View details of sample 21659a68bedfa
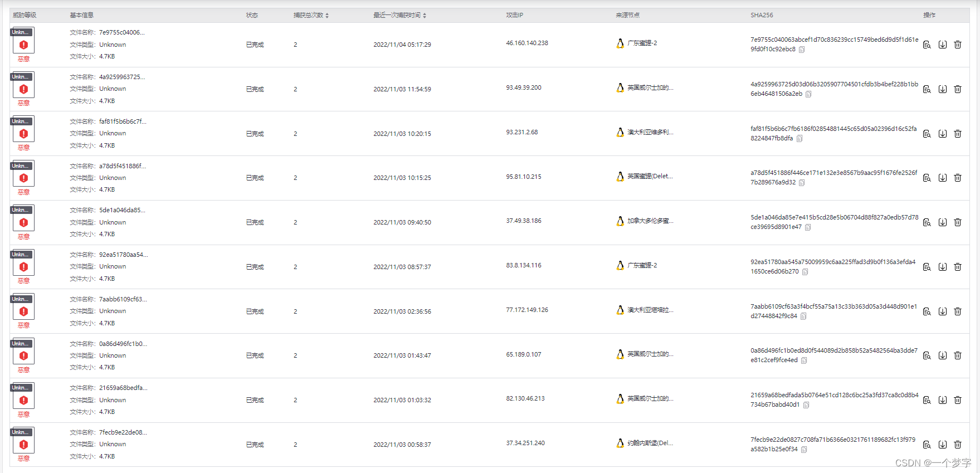 (927, 400)
